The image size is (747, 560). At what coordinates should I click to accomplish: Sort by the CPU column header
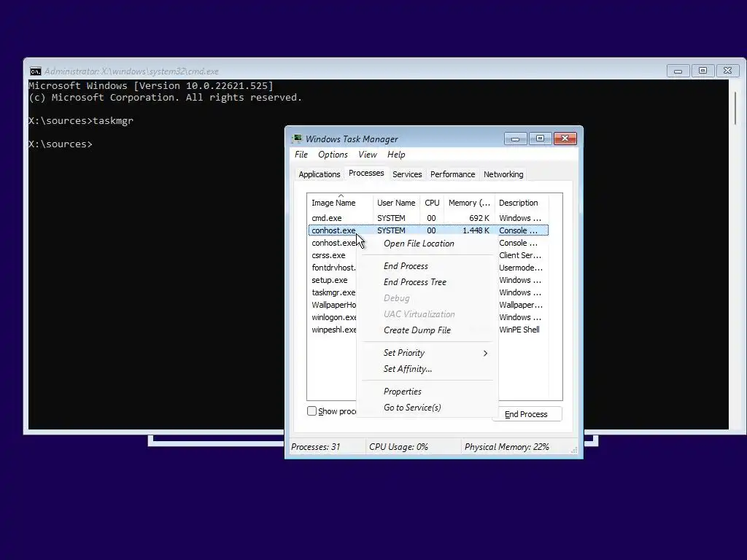coord(432,203)
